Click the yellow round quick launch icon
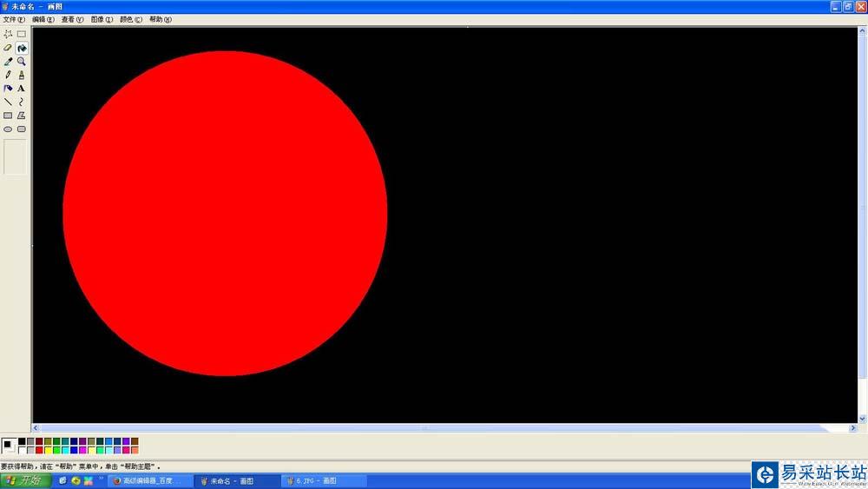This screenshot has width=868, height=489. [76, 480]
